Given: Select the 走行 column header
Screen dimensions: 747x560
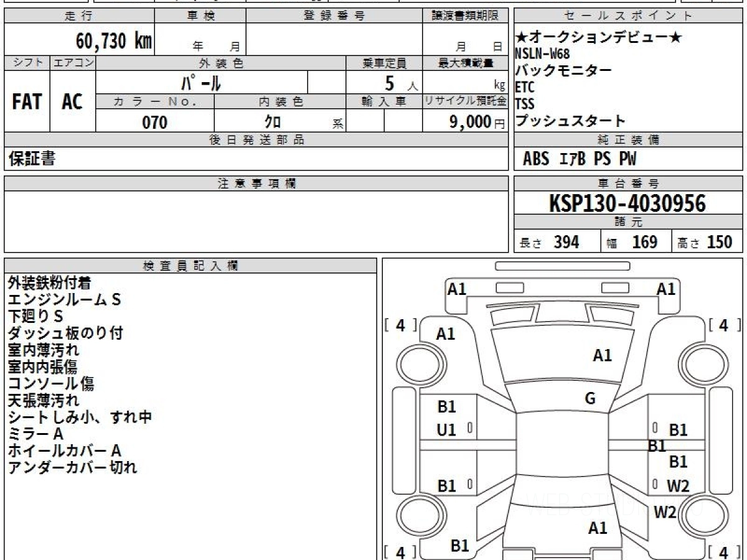Looking at the screenshot, I should point(78,16).
